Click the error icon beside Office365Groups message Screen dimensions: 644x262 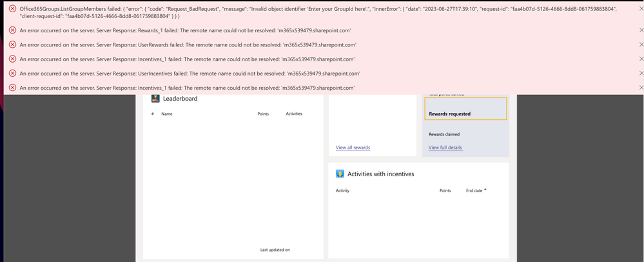pyautogui.click(x=12, y=8)
